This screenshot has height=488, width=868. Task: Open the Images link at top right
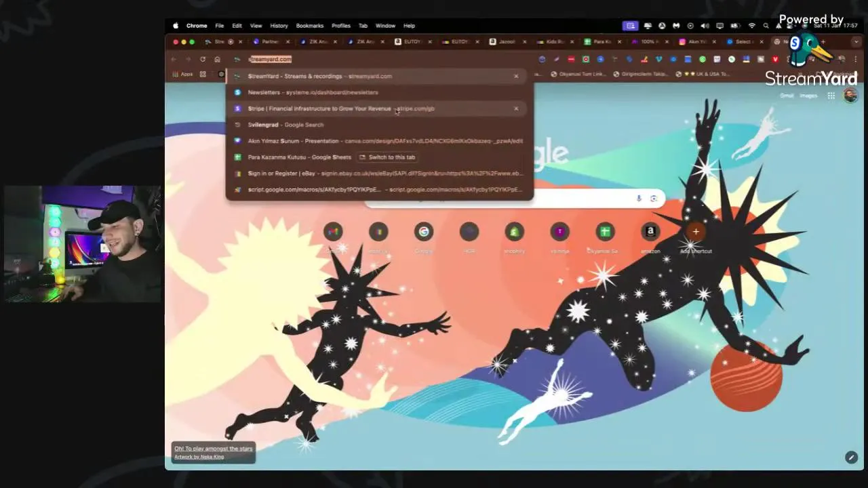point(808,96)
